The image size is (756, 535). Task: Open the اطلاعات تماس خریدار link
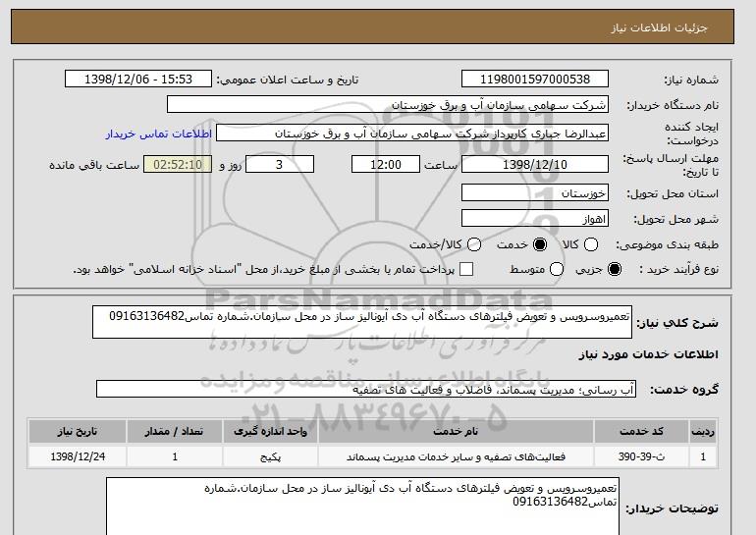tap(159, 134)
